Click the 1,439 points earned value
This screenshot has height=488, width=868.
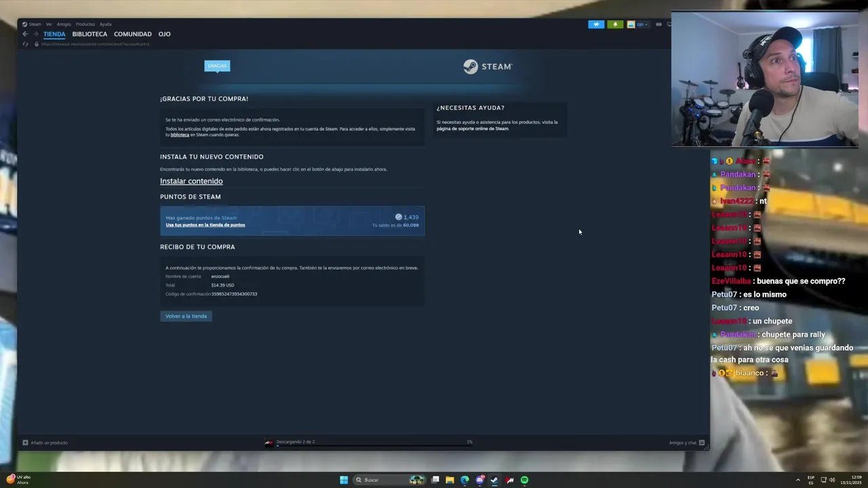point(411,217)
